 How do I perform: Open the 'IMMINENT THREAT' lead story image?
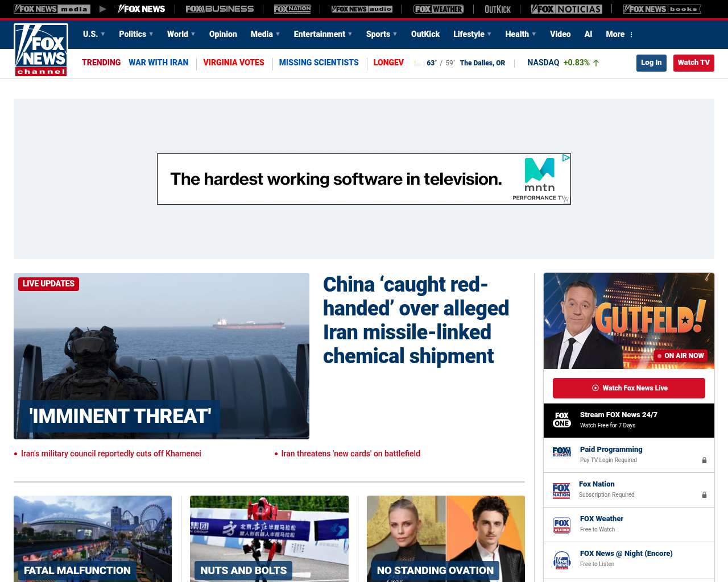click(x=162, y=356)
